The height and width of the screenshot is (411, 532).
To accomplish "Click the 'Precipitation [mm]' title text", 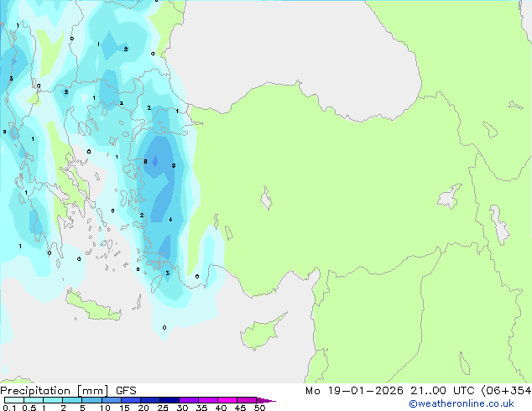I will coord(55,391).
